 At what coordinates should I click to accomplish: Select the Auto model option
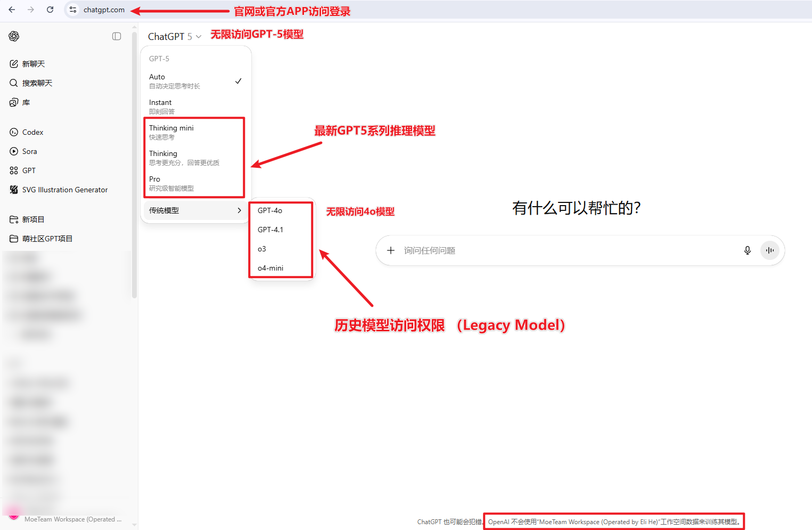click(x=195, y=81)
